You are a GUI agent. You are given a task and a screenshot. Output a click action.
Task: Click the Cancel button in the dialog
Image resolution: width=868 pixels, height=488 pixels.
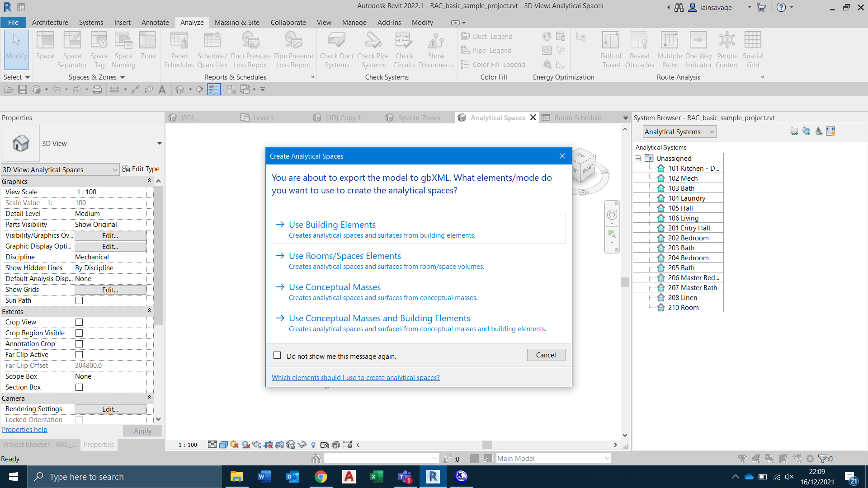(546, 355)
